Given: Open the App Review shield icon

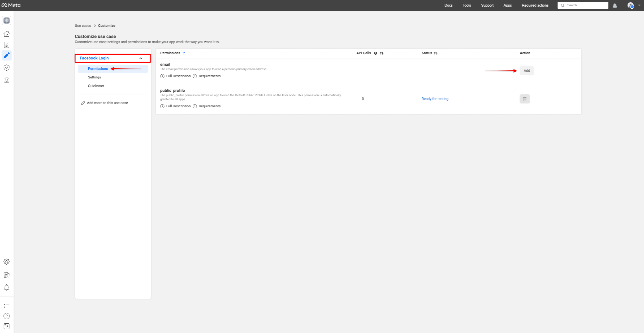Looking at the screenshot, I should 7,67.
